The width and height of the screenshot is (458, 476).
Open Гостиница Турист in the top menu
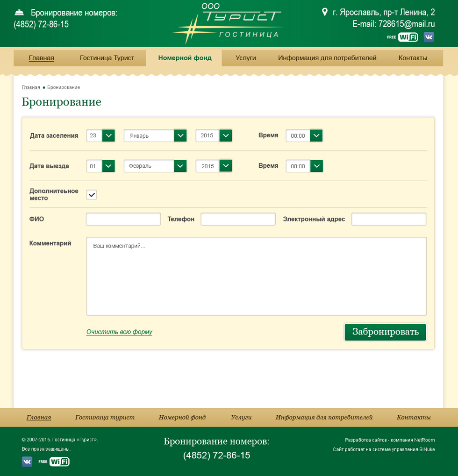[x=107, y=58]
